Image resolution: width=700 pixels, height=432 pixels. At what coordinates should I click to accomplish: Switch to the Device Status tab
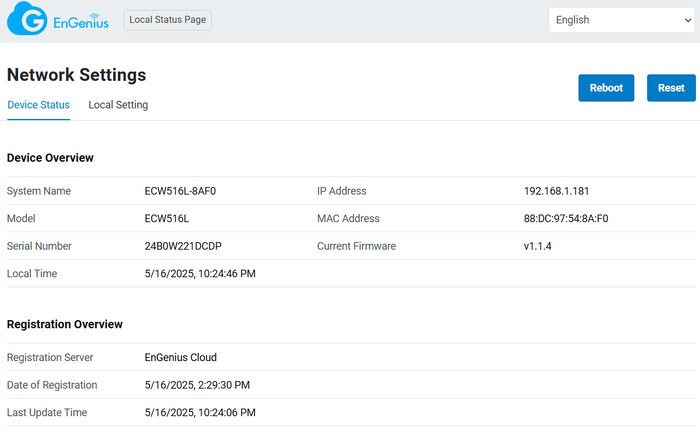click(x=38, y=105)
